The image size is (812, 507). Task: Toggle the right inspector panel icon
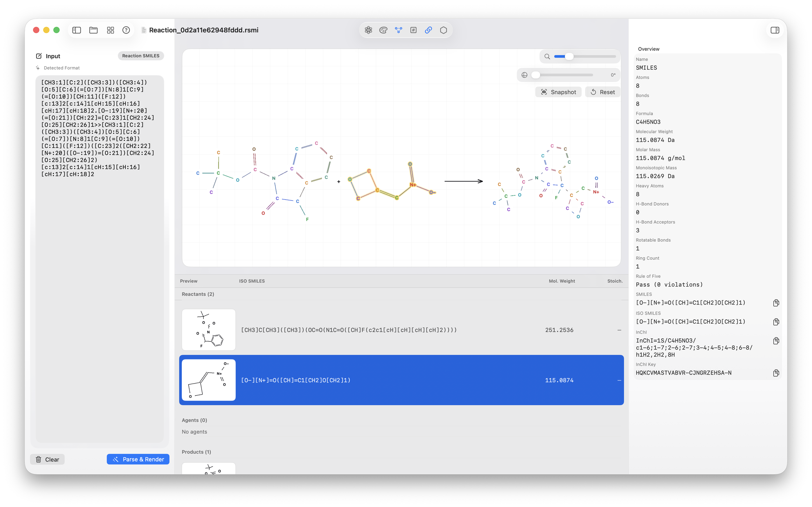tap(775, 30)
